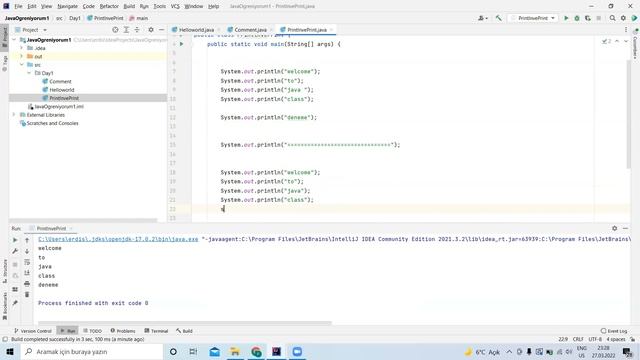
Task: Build project with the hammer icon
Action: tap(498, 18)
